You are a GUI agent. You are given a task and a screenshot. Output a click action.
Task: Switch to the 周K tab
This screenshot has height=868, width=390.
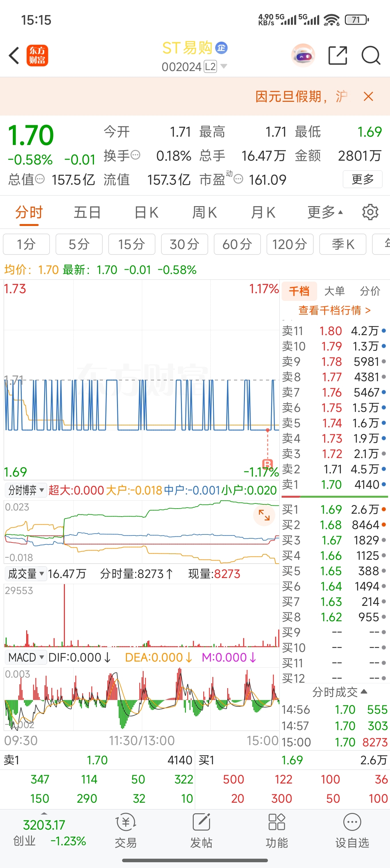coord(204,213)
